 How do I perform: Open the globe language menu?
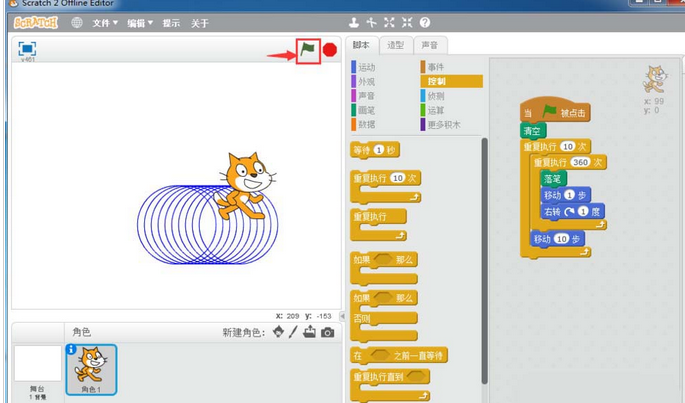coord(76,22)
